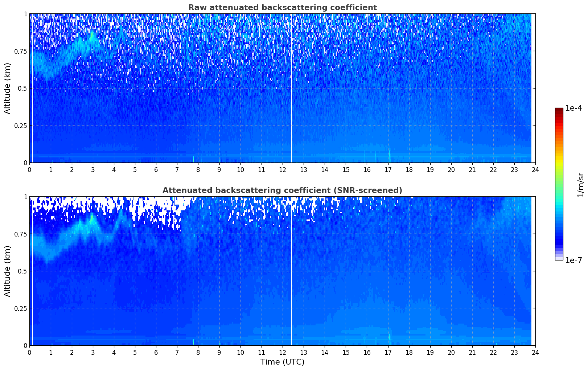The image size is (588, 370).
Task: Click the '1/m/sr' colorbar unit label
Action: (580, 184)
